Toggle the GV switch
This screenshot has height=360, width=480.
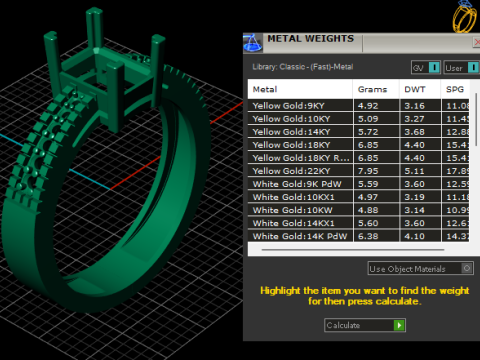[426, 68]
